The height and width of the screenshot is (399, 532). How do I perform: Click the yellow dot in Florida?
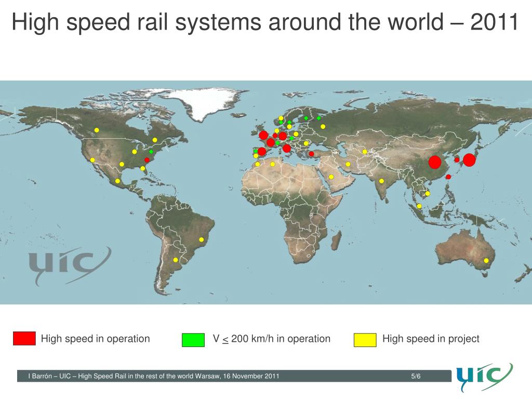143,168
